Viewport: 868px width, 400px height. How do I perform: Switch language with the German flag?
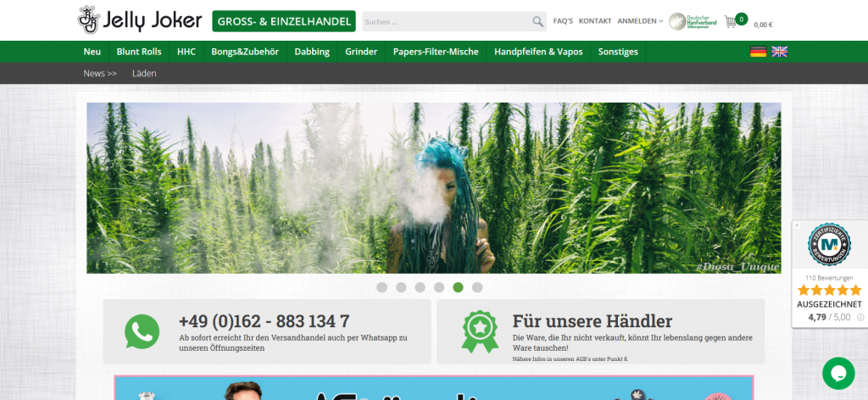pos(758,52)
